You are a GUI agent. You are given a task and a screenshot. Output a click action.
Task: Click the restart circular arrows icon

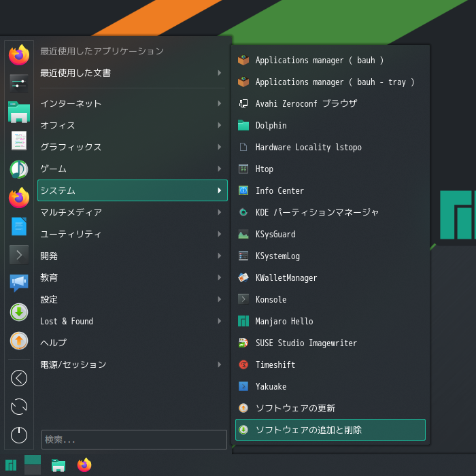pos(19,407)
